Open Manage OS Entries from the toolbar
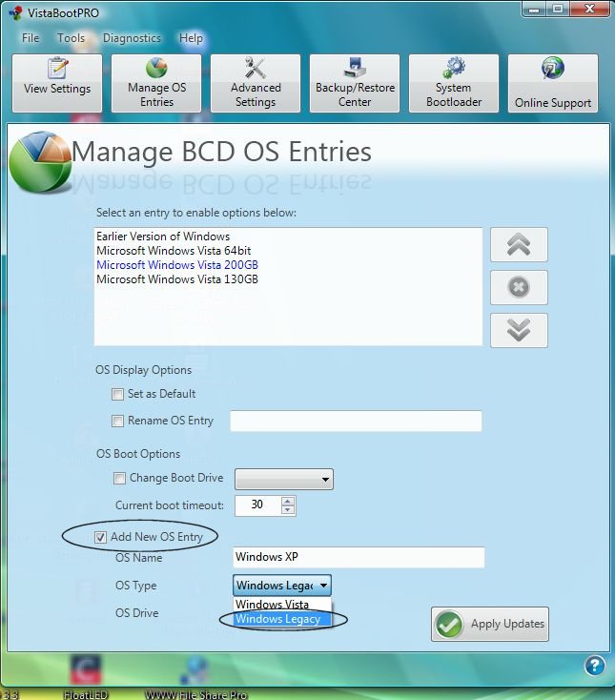615x700 pixels. coord(156,83)
